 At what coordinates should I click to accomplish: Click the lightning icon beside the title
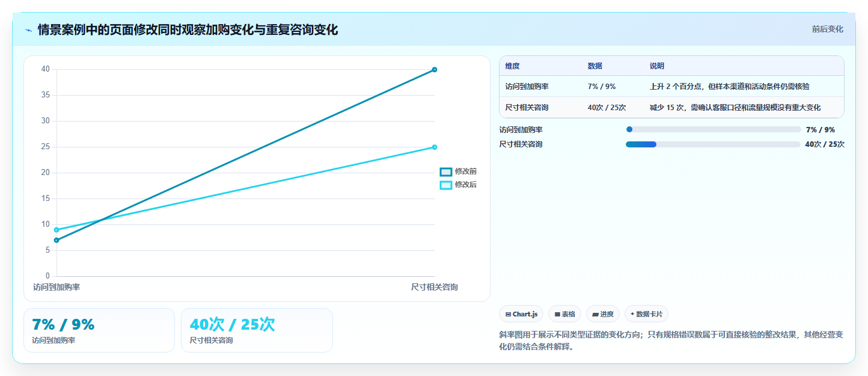pos(28,30)
